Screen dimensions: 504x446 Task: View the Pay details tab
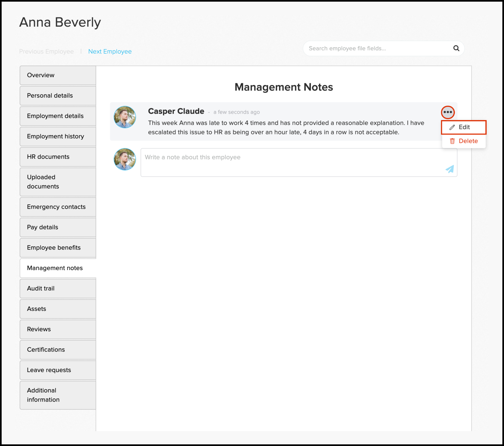[x=58, y=227]
